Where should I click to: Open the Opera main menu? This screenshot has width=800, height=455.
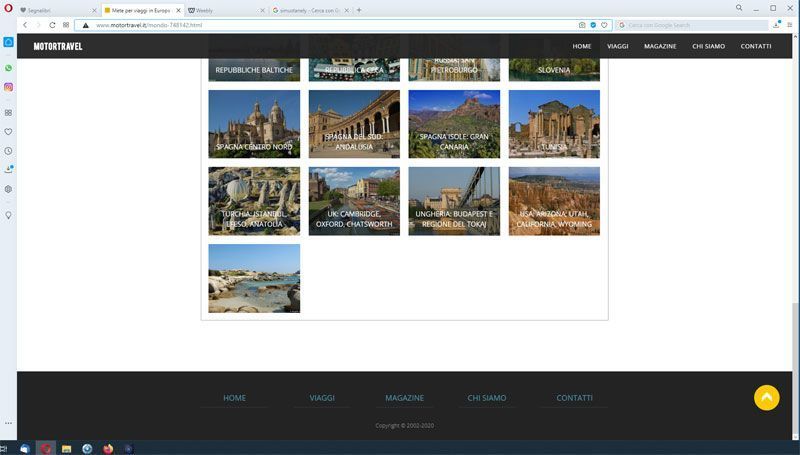click(8, 9)
